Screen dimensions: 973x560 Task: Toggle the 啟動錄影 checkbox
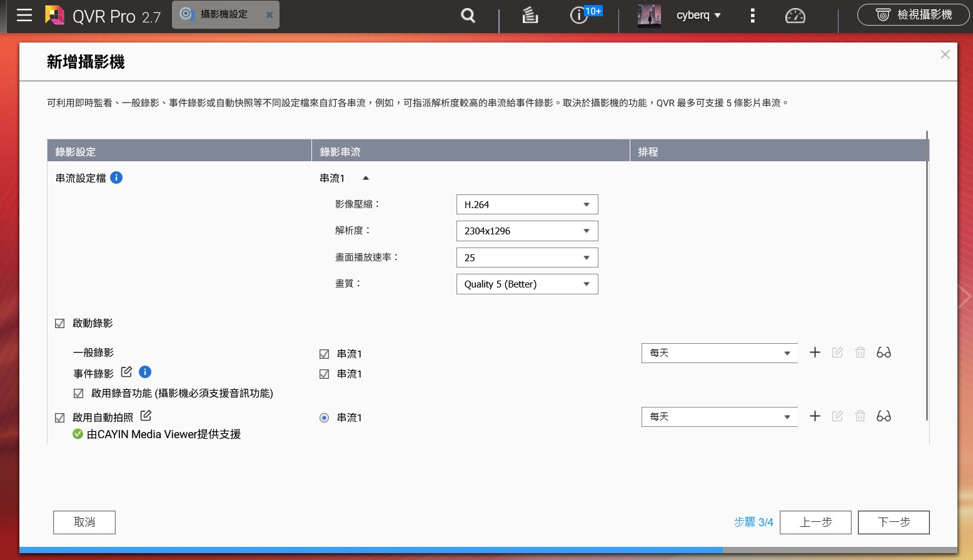[x=60, y=323]
